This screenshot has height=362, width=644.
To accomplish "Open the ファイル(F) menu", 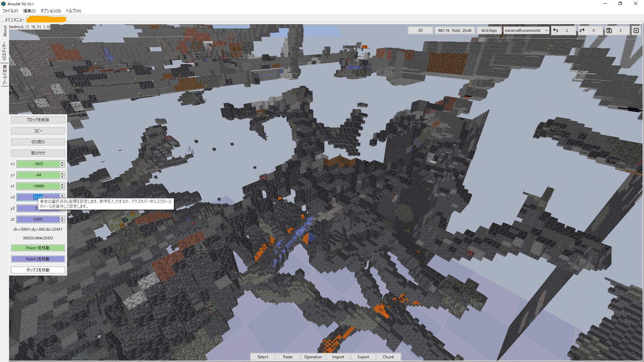I will click(10, 11).
